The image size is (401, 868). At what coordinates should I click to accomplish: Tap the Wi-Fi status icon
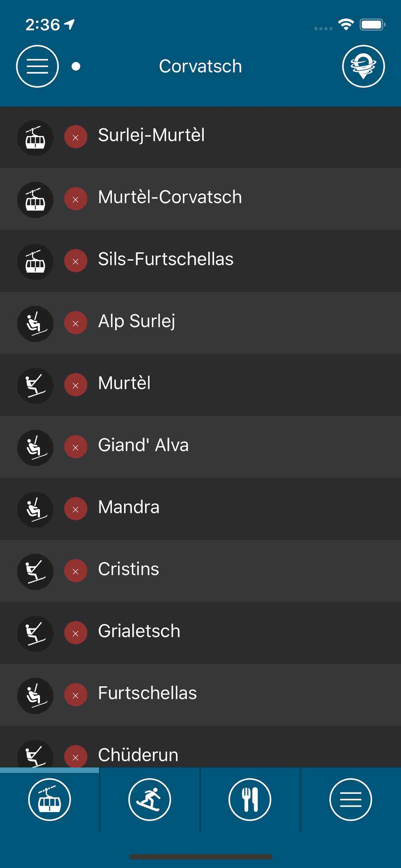click(346, 25)
